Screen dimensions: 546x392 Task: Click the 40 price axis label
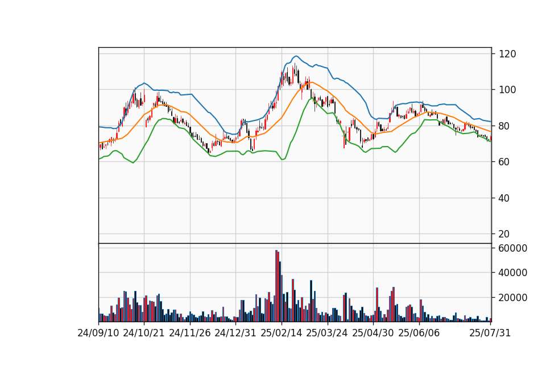click(x=504, y=198)
